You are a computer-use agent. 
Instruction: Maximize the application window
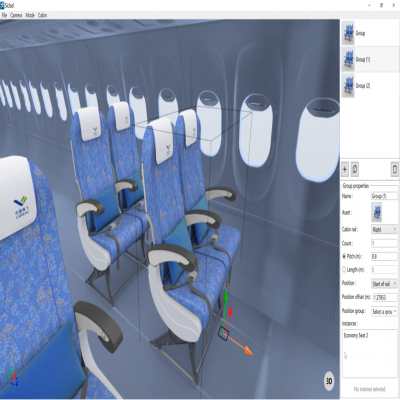pos(382,5)
